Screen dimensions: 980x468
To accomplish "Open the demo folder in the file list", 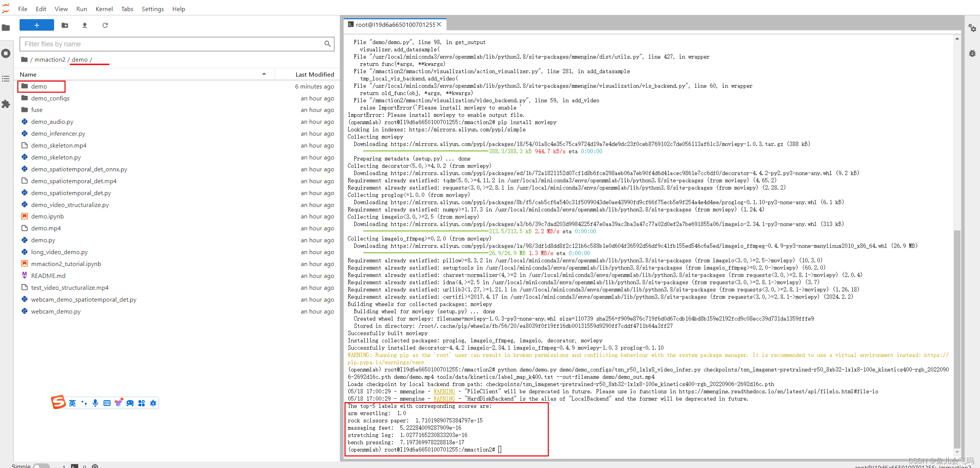I will click(x=39, y=87).
